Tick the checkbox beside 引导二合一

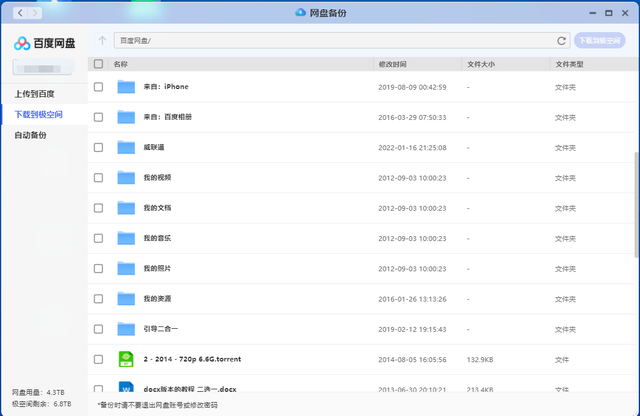coord(98,328)
